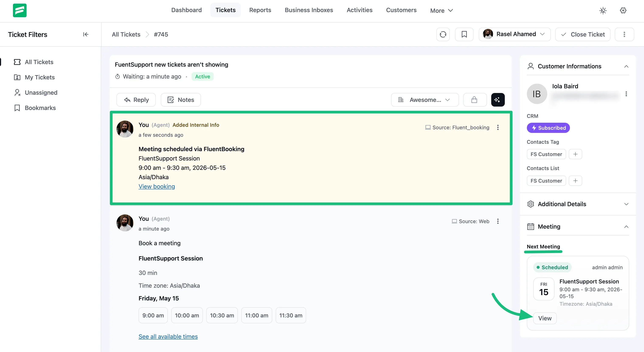Pick the 11:00 am time slot
This screenshot has height=352, width=644.
(x=257, y=315)
